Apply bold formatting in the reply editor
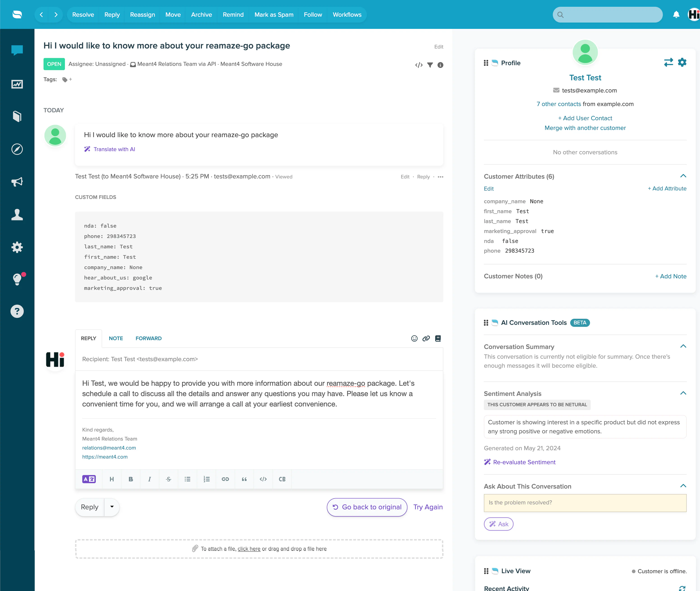 pos(130,479)
